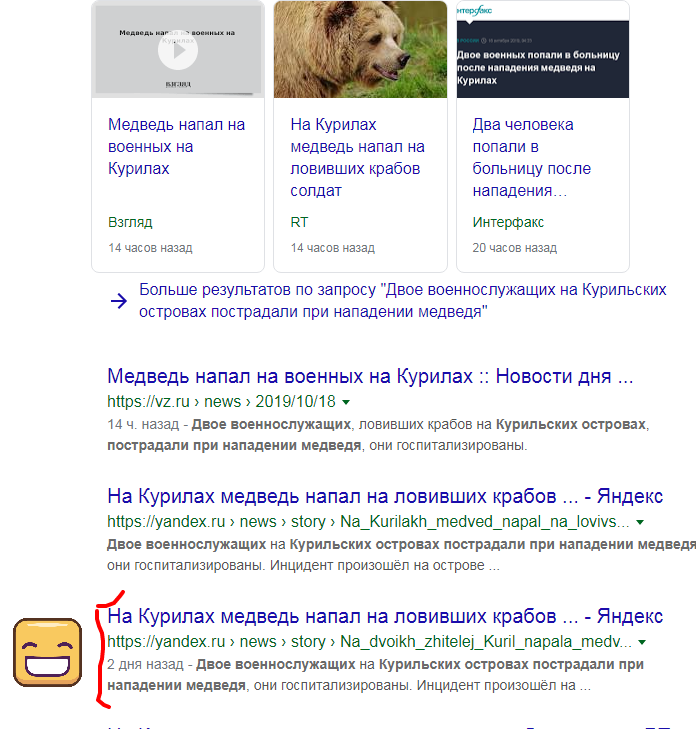Play the Взгляд video thumbnail
Viewport: 696px width, 729px height.
point(178,49)
